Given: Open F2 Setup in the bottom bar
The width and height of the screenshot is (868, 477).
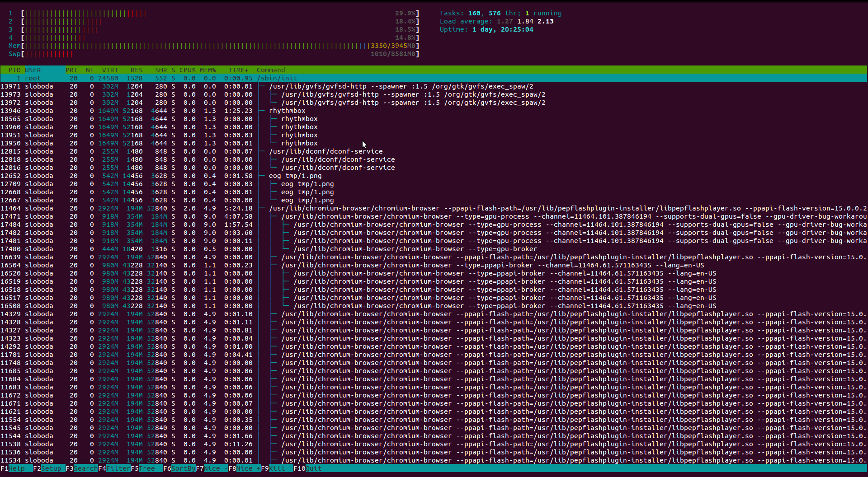Looking at the screenshot, I should point(49,468).
